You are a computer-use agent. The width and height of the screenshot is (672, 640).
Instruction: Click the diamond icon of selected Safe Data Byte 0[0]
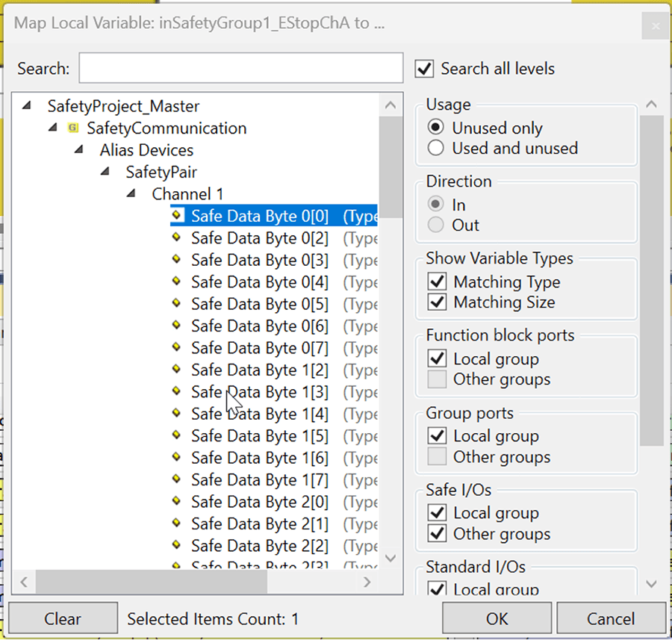point(178,215)
